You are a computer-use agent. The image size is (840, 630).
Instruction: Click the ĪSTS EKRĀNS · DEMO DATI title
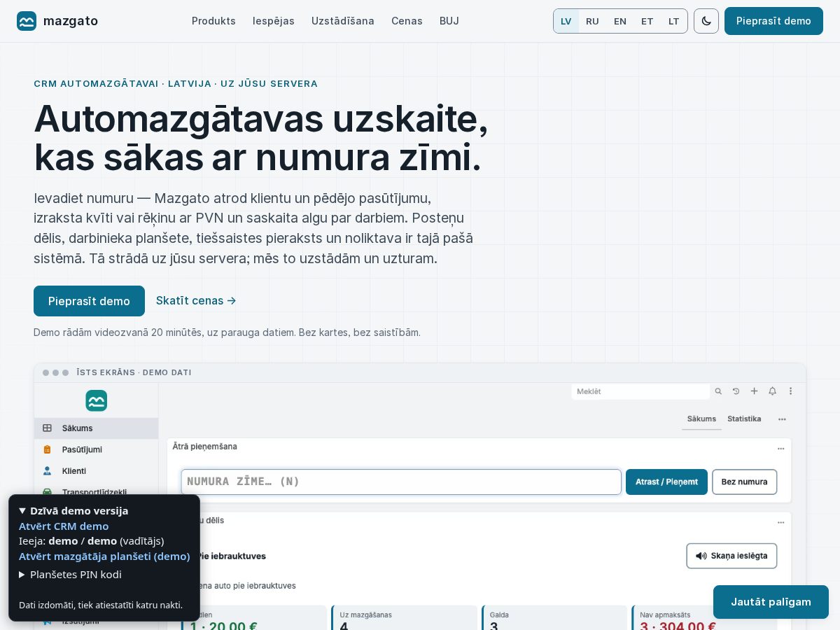click(134, 372)
